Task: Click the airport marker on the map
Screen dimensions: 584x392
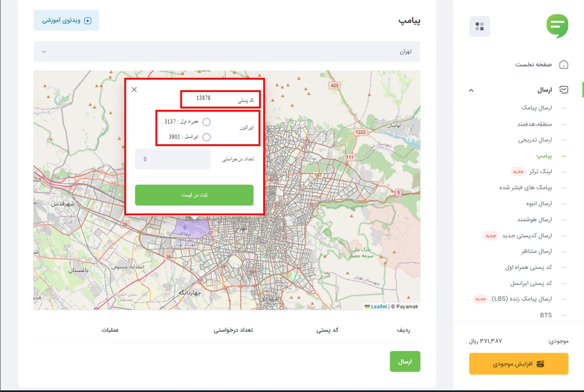Action: pos(185,227)
